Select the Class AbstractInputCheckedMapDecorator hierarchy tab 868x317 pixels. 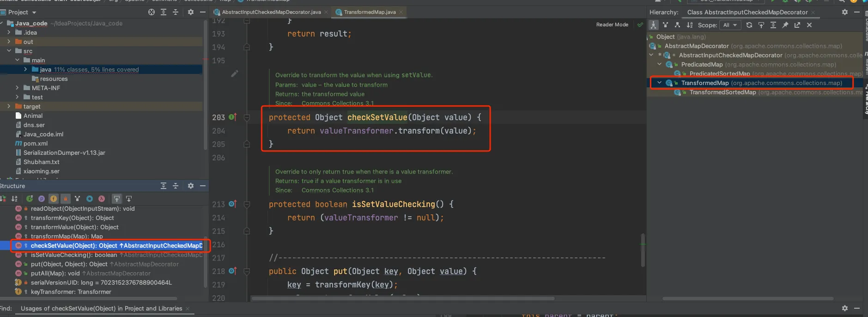[x=747, y=12]
